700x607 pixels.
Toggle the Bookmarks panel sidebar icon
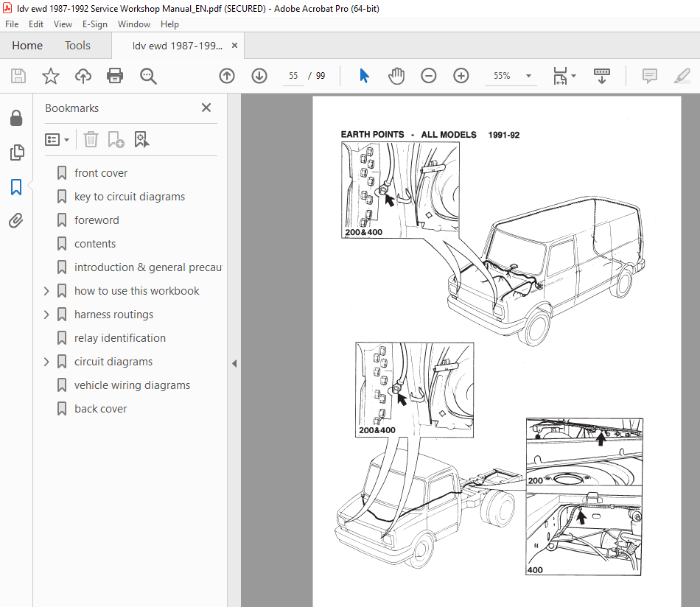point(16,187)
